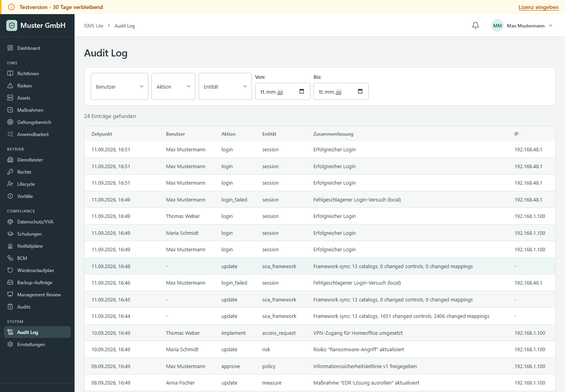Click the Muster GmbH shield logo icon
The height and width of the screenshot is (392, 565).
pos(12,25)
